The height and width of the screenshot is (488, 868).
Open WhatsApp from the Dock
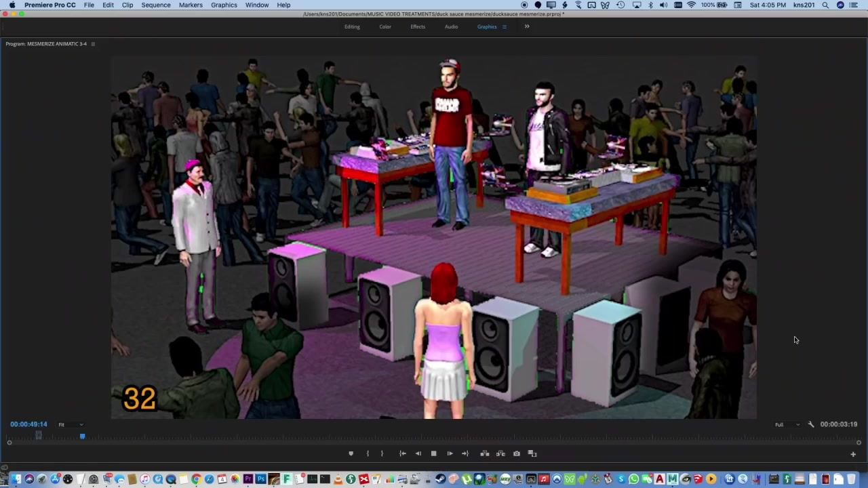(634, 480)
